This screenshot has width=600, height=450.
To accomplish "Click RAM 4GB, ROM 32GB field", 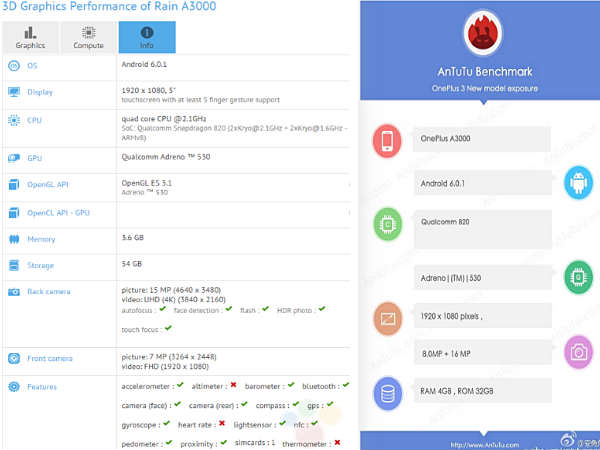I will tap(483, 391).
